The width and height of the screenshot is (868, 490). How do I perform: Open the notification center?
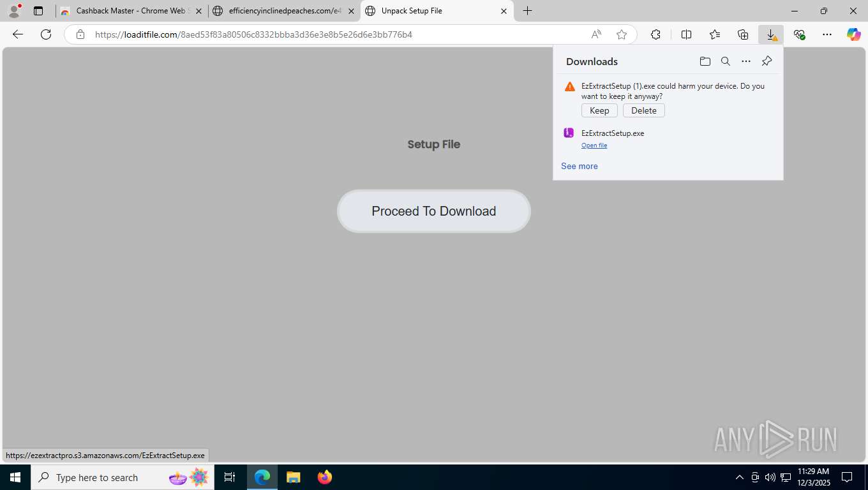click(847, 477)
